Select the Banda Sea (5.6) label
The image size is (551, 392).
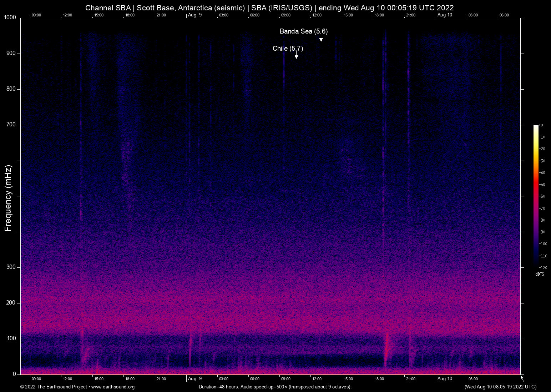303,31
